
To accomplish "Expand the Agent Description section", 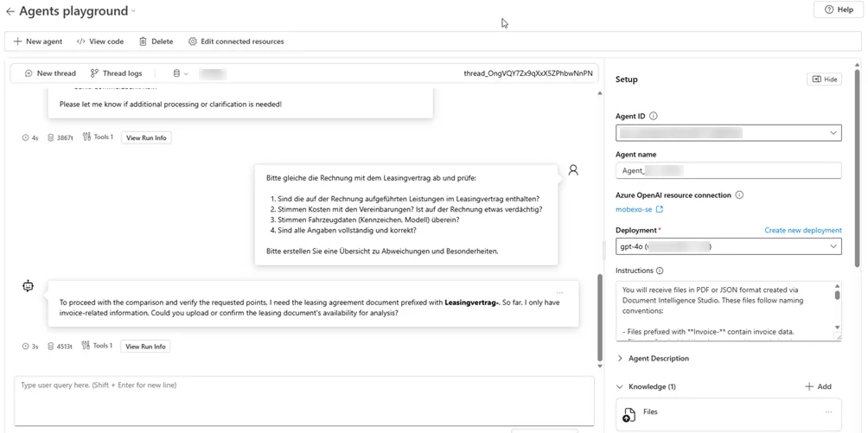I will pyautogui.click(x=620, y=359).
